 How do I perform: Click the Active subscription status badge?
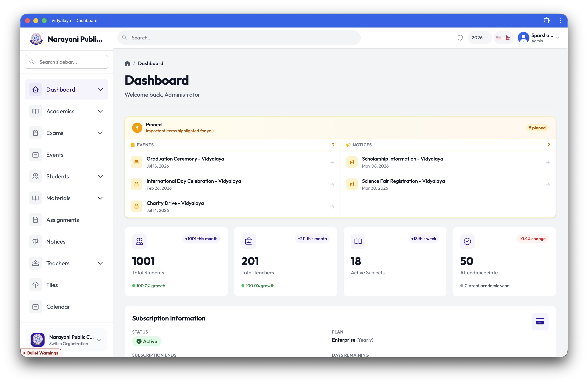click(147, 341)
